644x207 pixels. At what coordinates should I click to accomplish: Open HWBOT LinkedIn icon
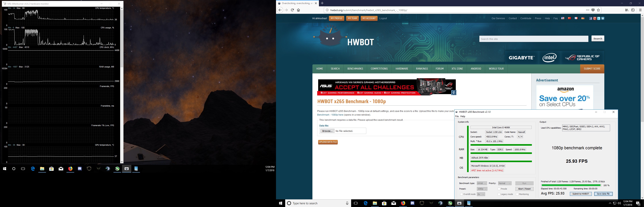click(603, 18)
